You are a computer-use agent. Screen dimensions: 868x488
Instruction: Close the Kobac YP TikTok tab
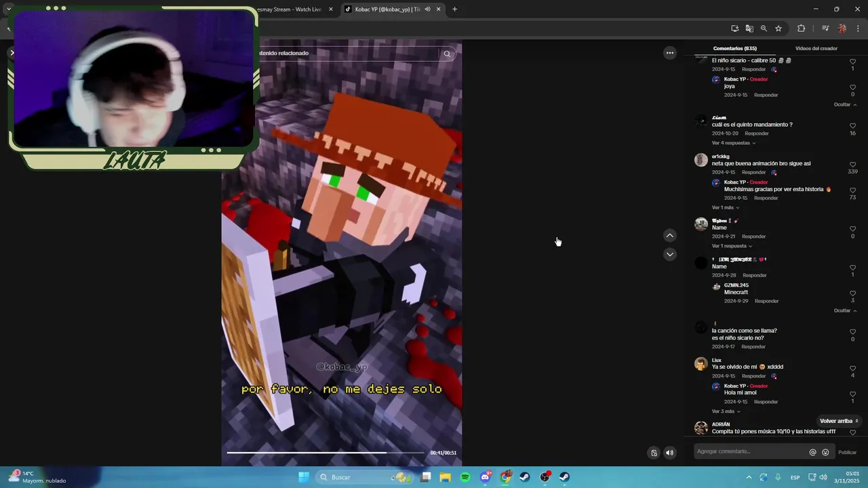pyautogui.click(x=438, y=9)
